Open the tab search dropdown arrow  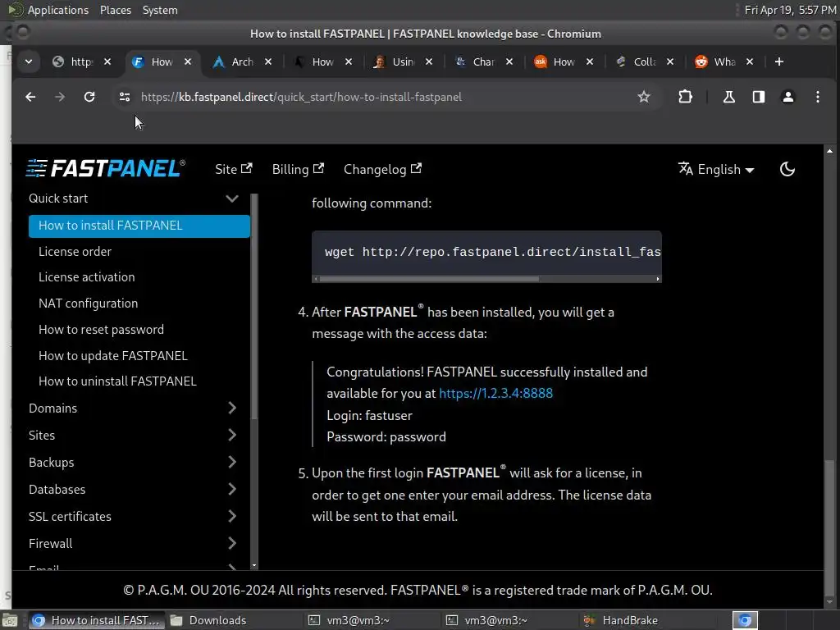[29, 62]
